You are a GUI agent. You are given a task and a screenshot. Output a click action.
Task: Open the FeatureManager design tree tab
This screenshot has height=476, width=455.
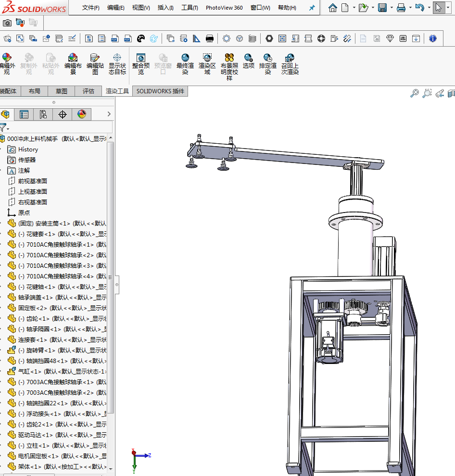[5, 114]
